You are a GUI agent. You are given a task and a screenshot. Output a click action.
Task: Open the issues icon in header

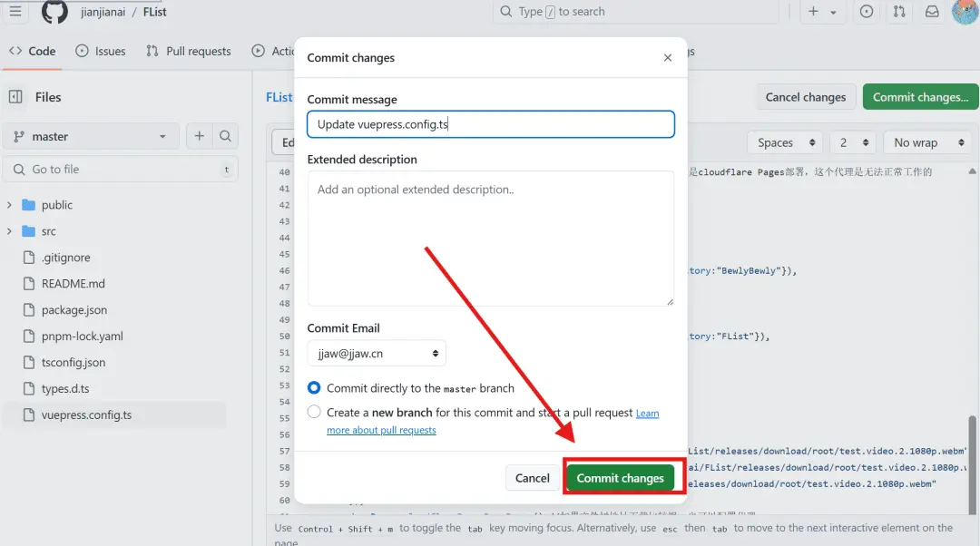867,12
